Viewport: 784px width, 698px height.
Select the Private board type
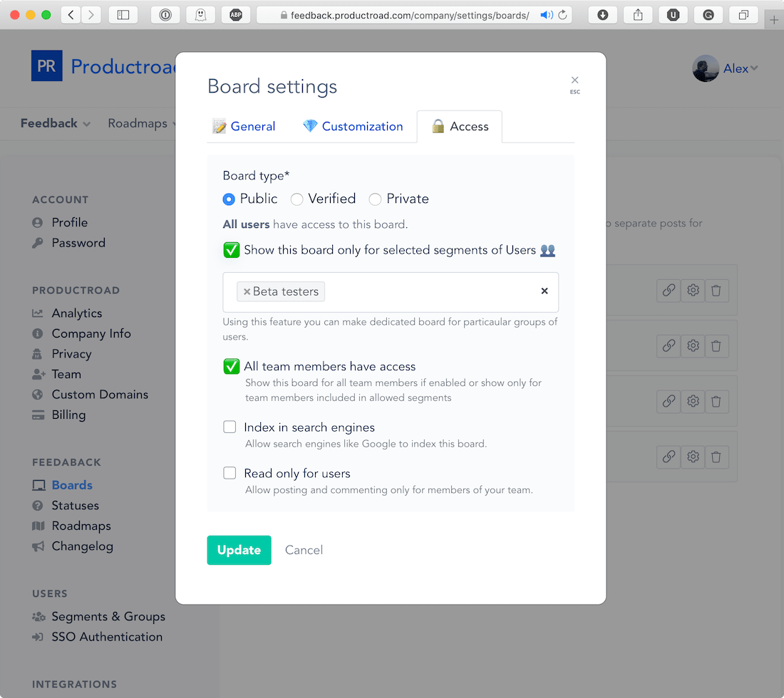pyautogui.click(x=375, y=199)
